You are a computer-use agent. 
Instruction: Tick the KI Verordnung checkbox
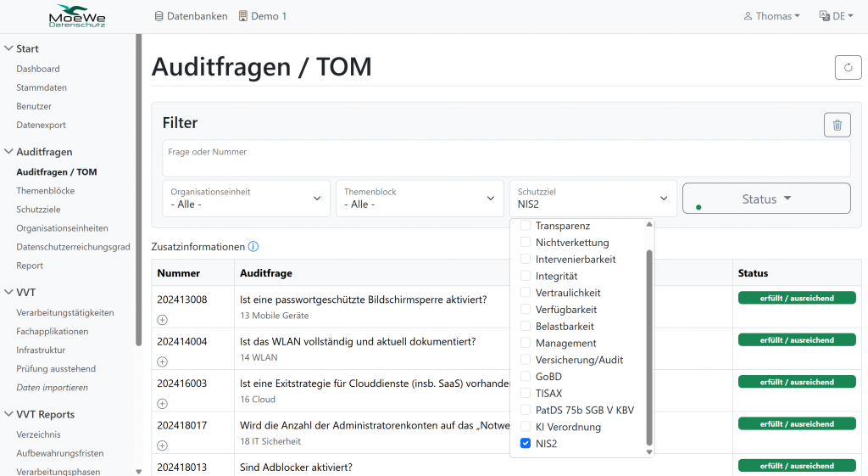pyautogui.click(x=526, y=427)
